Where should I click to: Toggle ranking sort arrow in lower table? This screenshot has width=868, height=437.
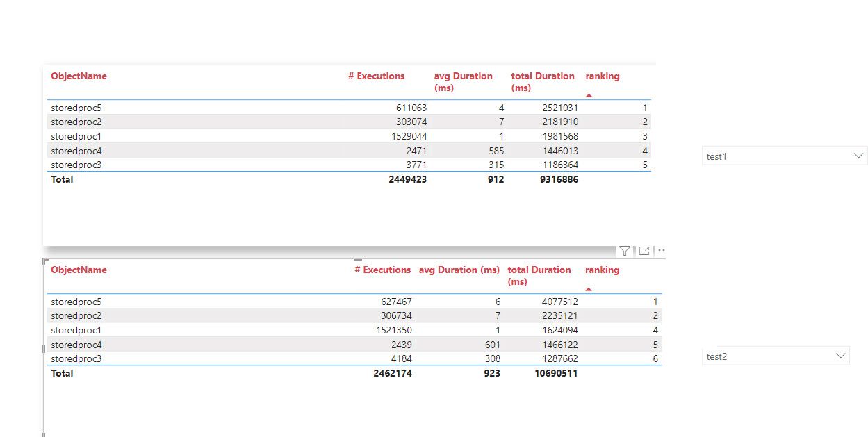589,289
